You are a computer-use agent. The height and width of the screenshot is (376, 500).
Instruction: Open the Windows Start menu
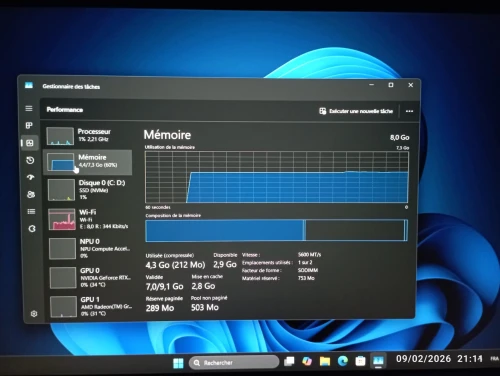[178, 363]
